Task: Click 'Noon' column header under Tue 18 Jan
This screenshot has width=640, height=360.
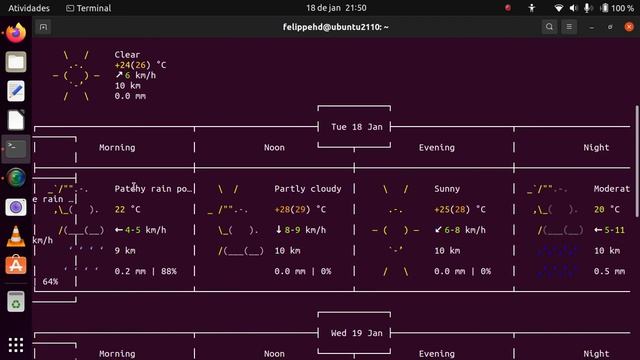Action: click(274, 147)
